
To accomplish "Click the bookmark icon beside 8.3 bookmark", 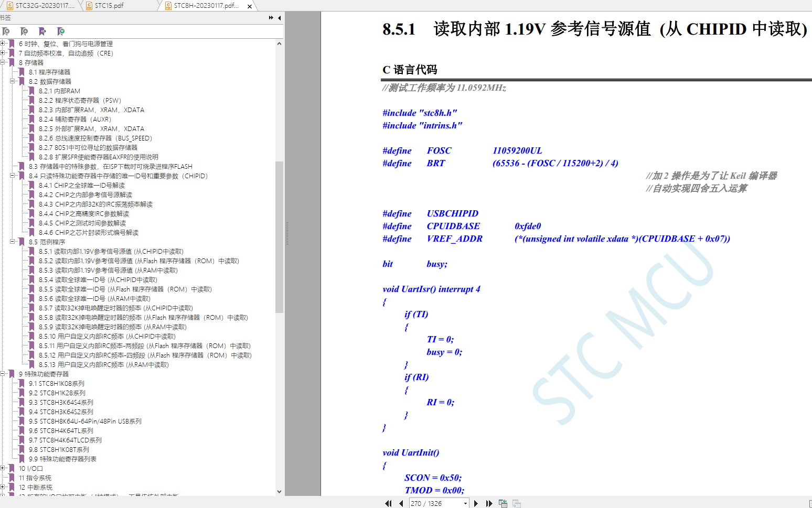I will tap(22, 166).
